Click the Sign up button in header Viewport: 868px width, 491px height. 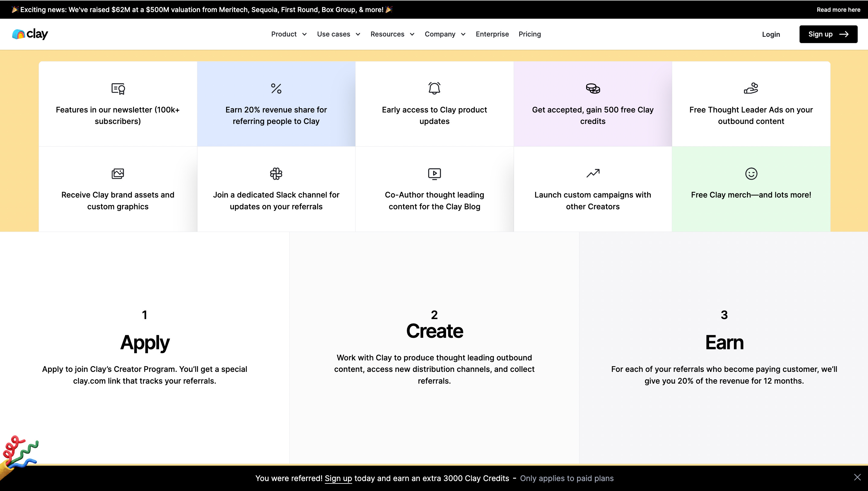tap(828, 34)
